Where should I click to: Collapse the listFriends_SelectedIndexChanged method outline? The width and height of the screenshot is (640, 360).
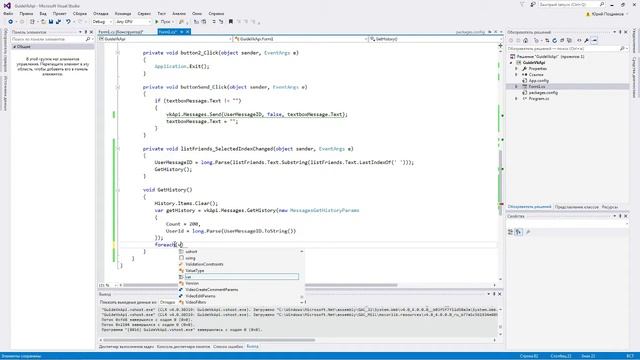coord(118,149)
